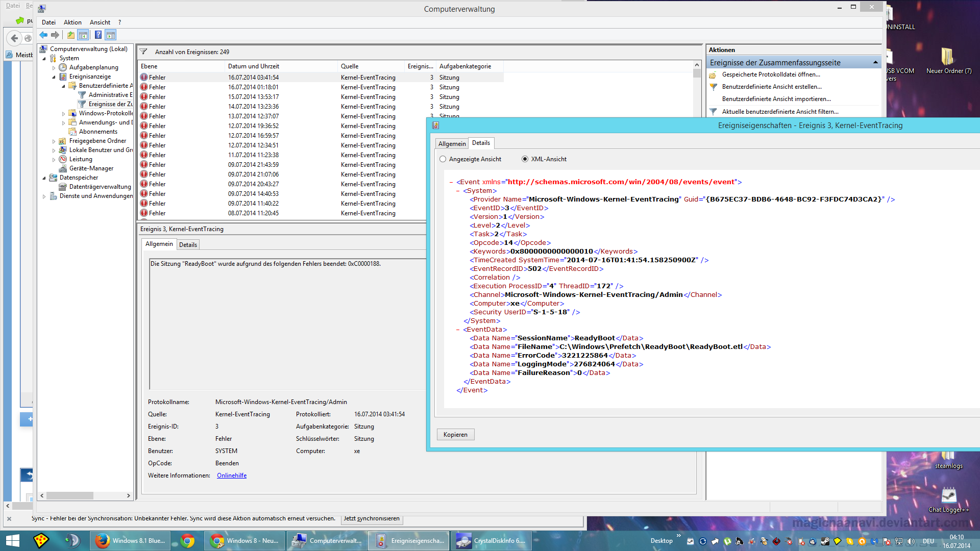This screenshot has height=551, width=980.
Task: Expand Dienste und Anwendungen tree node
Action: point(44,196)
